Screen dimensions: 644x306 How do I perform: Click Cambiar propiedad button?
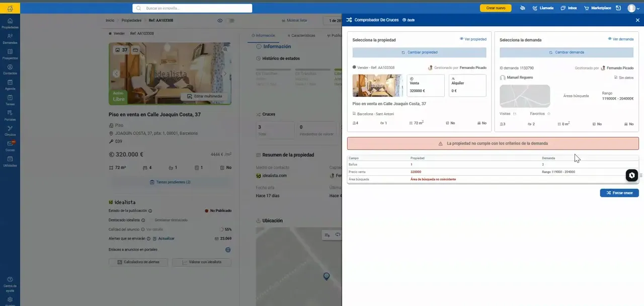pos(419,52)
